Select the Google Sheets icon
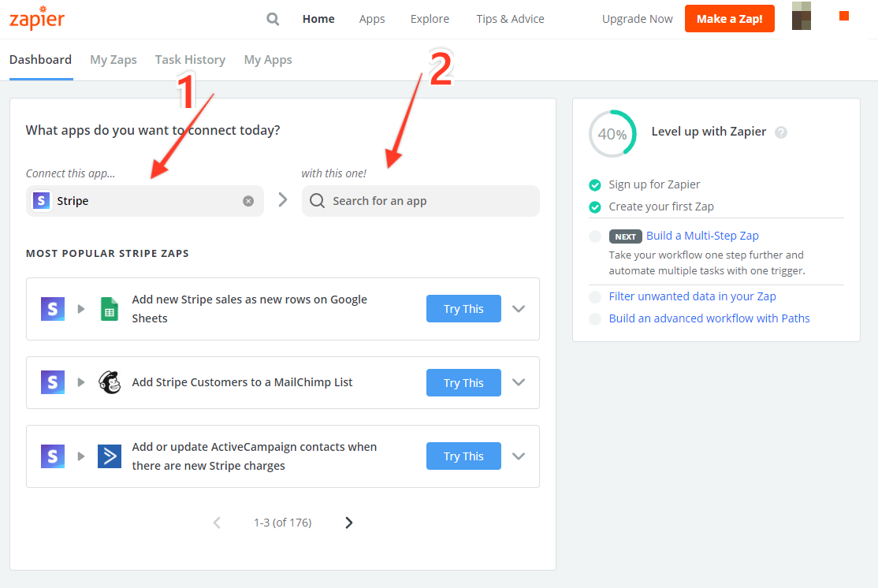 pyautogui.click(x=109, y=308)
